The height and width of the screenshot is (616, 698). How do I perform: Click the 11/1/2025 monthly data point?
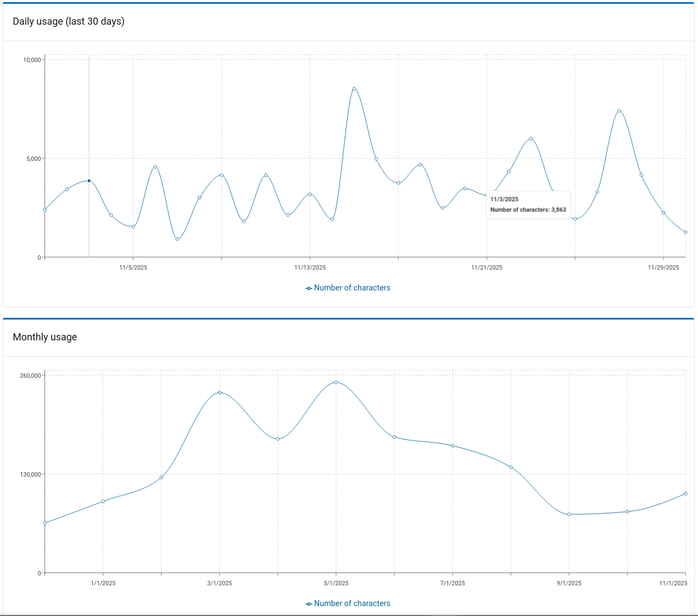685,494
